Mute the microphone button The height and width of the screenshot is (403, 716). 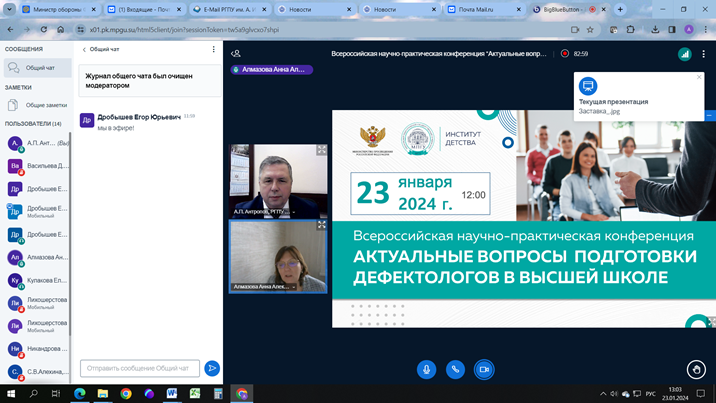pyautogui.click(x=426, y=369)
